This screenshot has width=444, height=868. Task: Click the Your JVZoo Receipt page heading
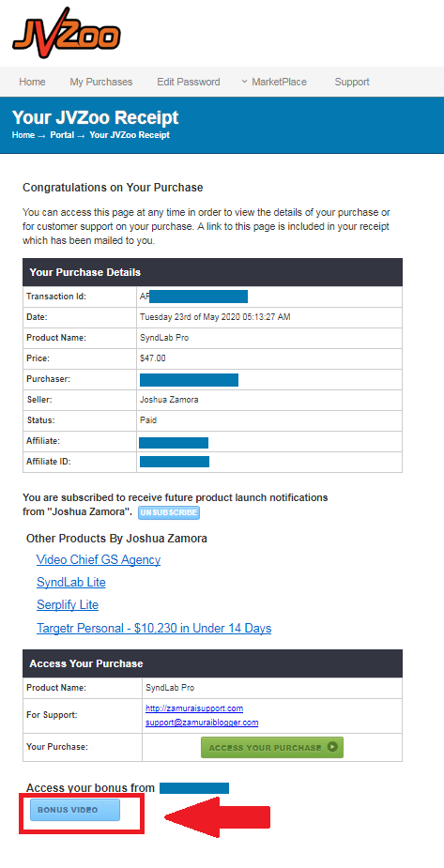[x=95, y=117]
